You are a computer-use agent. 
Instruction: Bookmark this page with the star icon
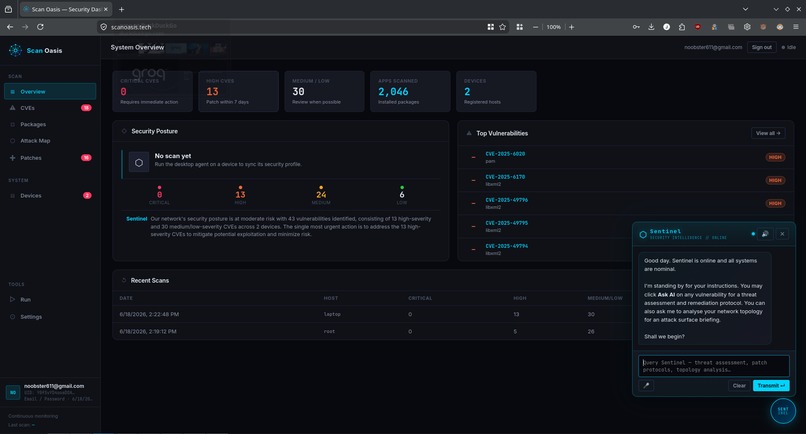point(502,27)
